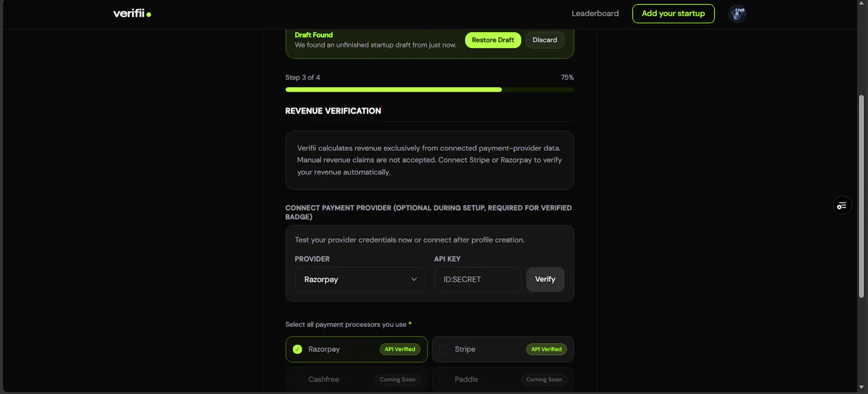This screenshot has height=394, width=868.
Task: Restore the unfinished draft
Action: [493, 40]
